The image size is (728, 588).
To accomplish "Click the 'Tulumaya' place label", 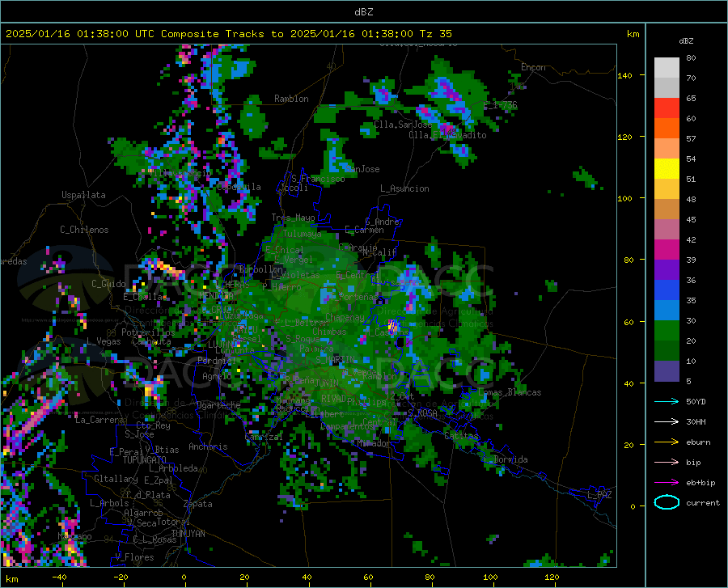I will (x=303, y=234).
